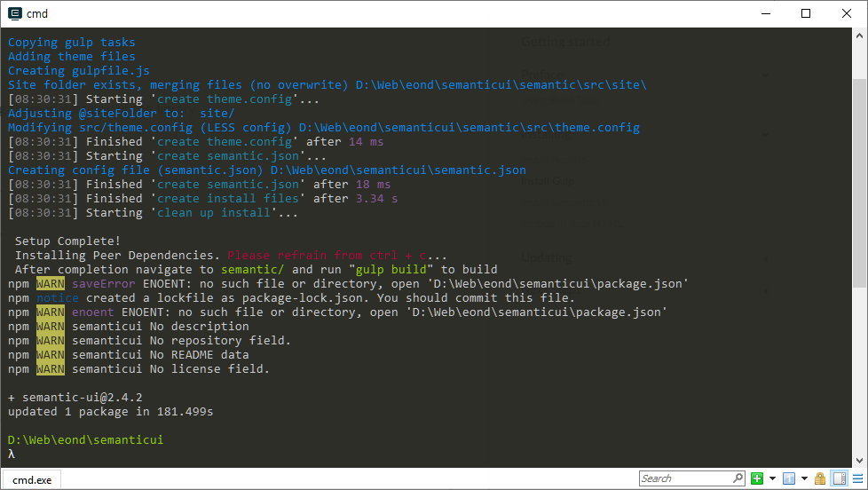Click the red 'Please refrain from ctrl + c' text
868x490 pixels.
click(x=327, y=256)
